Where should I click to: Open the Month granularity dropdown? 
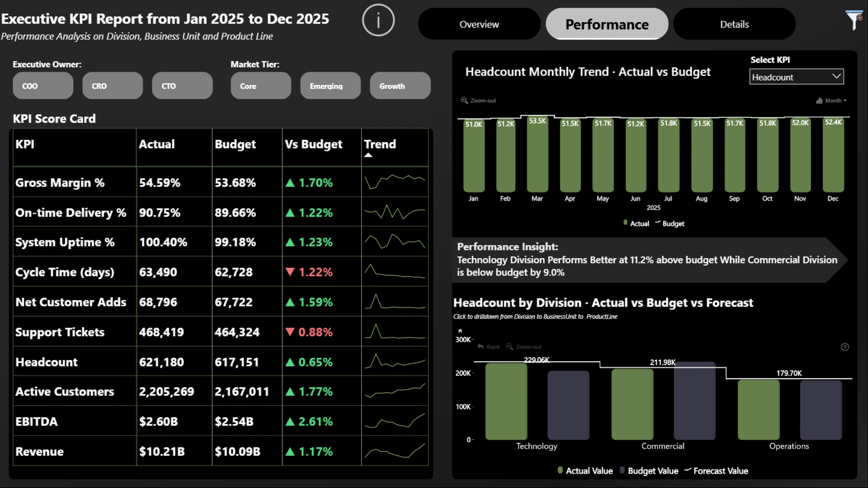pos(832,100)
